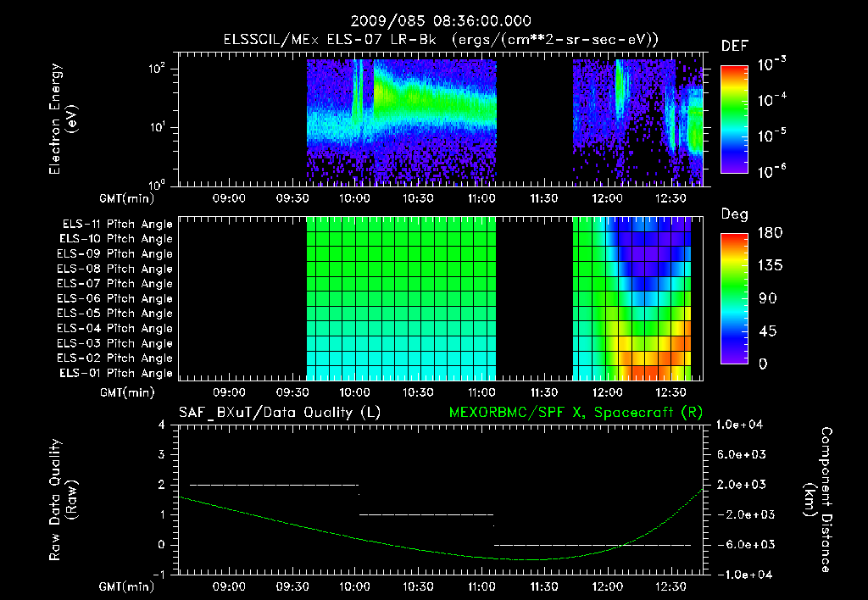
Task: Click the 10^2 label on electron energy axis
Action: click(157, 69)
